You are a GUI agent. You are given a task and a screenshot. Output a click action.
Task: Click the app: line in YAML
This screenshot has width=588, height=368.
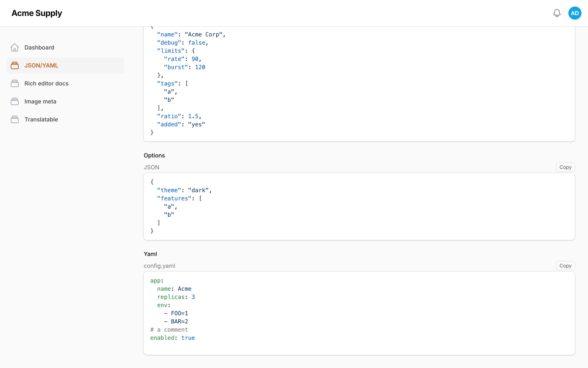[x=157, y=281]
